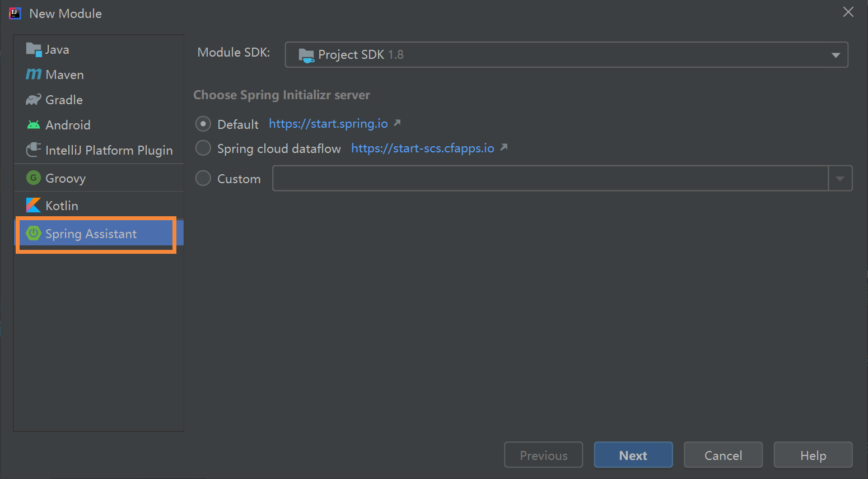Click the IntelliJ Platform Plugin icon
Screen dimensions: 868x479
34,150
